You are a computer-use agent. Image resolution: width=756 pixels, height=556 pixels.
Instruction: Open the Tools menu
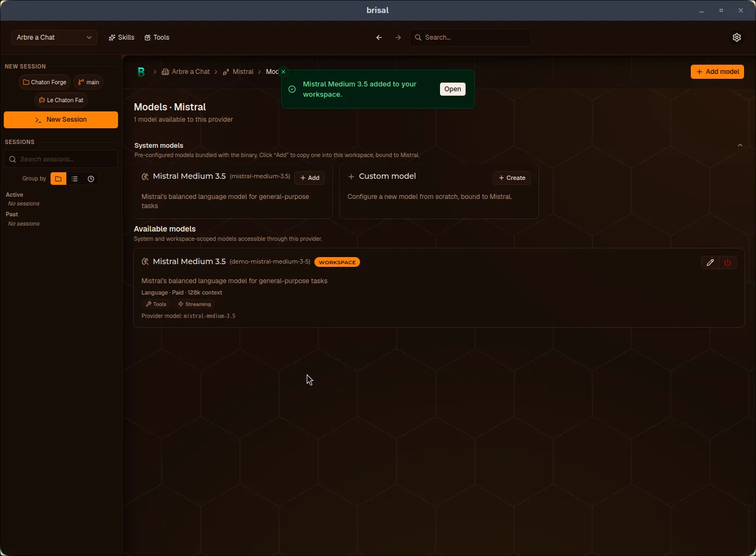pyautogui.click(x=157, y=38)
